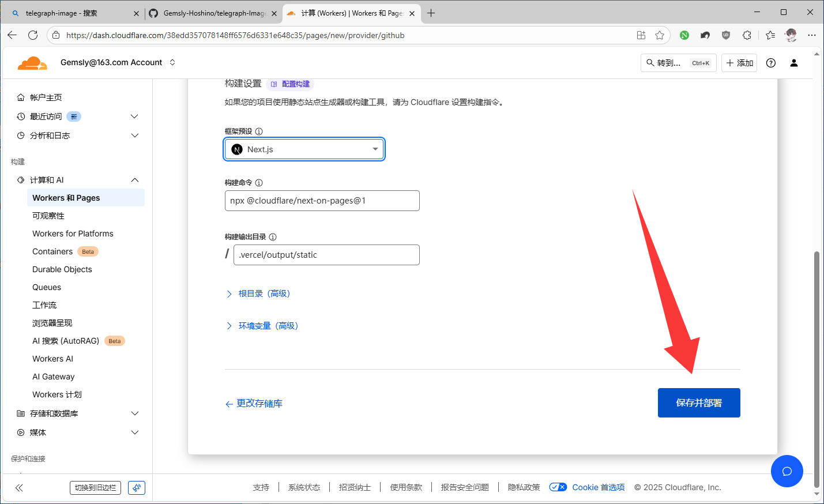The width and height of the screenshot is (824, 504).
Task: Open the help question mark icon
Action: pyautogui.click(x=770, y=63)
